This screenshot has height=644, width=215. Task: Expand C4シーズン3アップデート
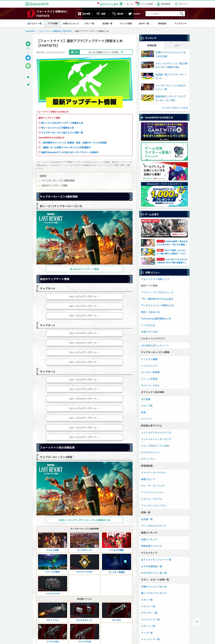coord(85,296)
